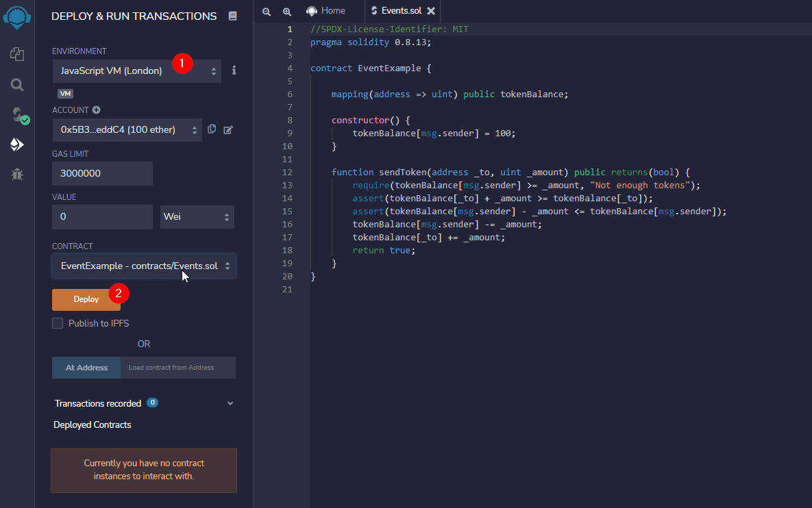Open the Debugger bug icon in sidebar
Image resolution: width=812 pixels, height=508 pixels.
pyautogui.click(x=17, y=175)
